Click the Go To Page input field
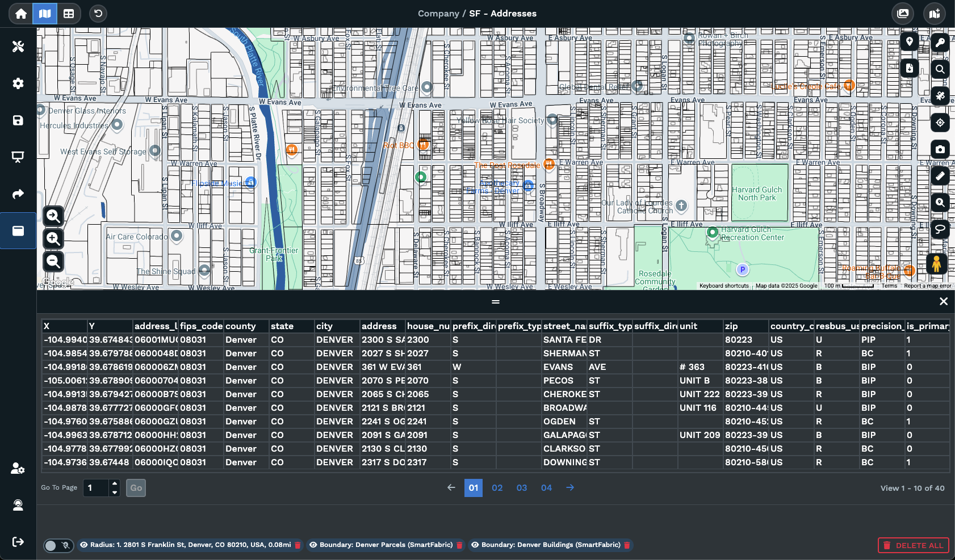955x560 pixels. tap(96, 488)
